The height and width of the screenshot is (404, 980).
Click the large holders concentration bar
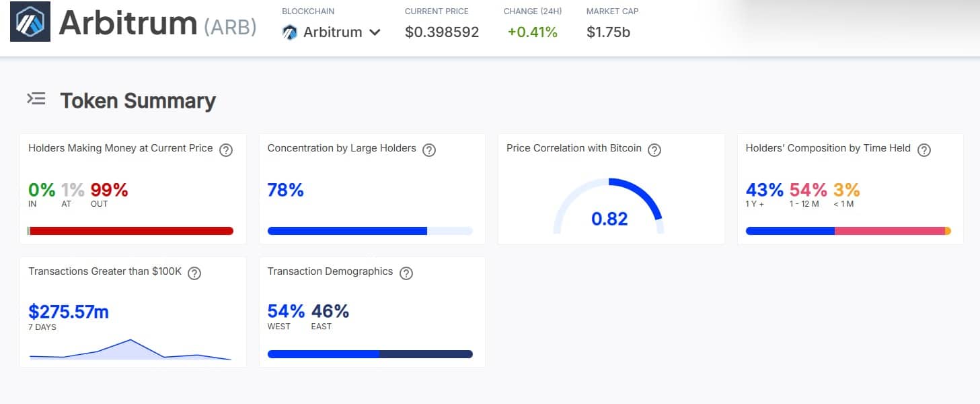pos(370,231)
